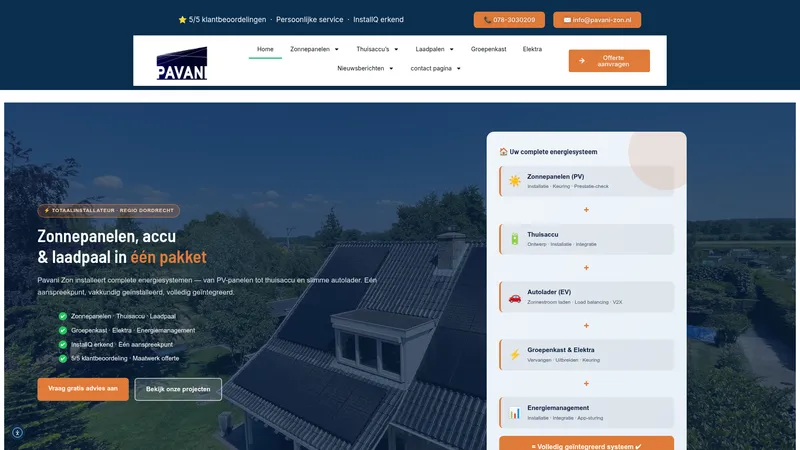Select the Groepenkast & Elektra card
The width and height of the screenshot is (800, 450).
(x=586, y=355)
